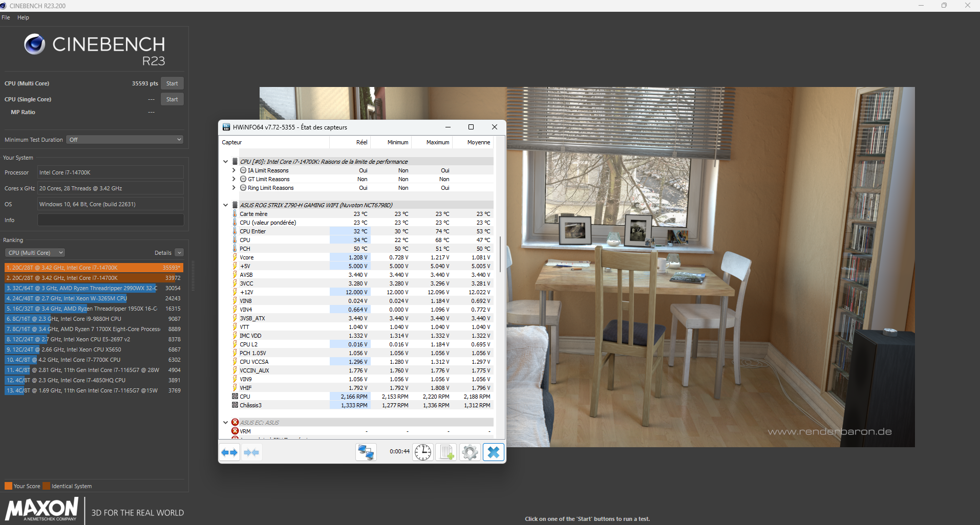Viewport: 980px width, 525px height.
Task: Open HWiNFO network remote monitoring icon
Action: click(x=366, y=452)
